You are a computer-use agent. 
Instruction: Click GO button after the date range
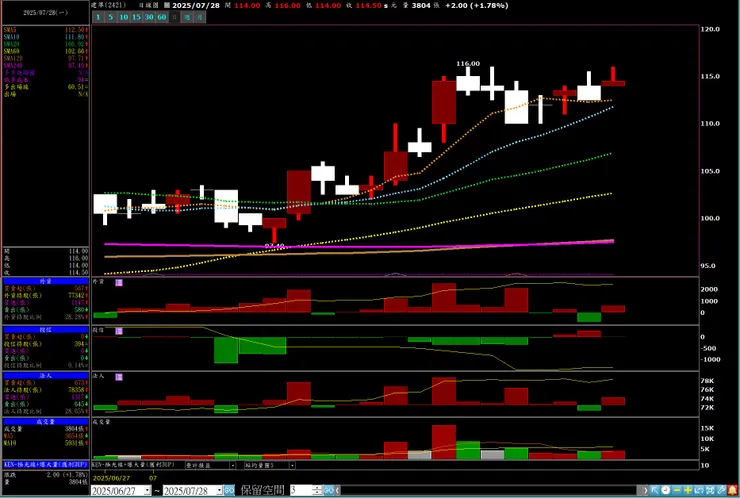tap(229, 490)
